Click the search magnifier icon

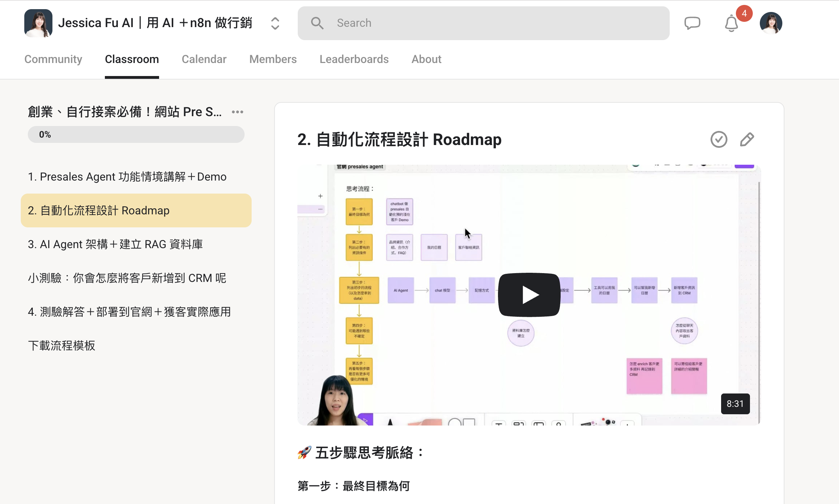[317, 23]
